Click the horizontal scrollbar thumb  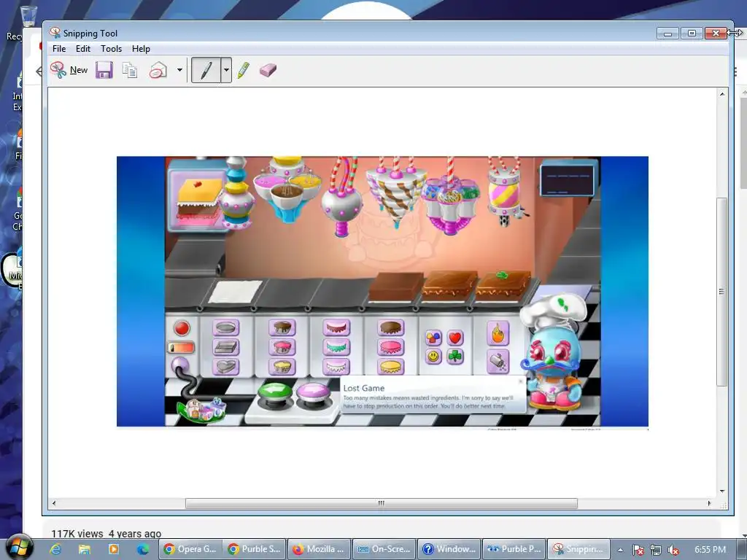click(x=381, y=503)
